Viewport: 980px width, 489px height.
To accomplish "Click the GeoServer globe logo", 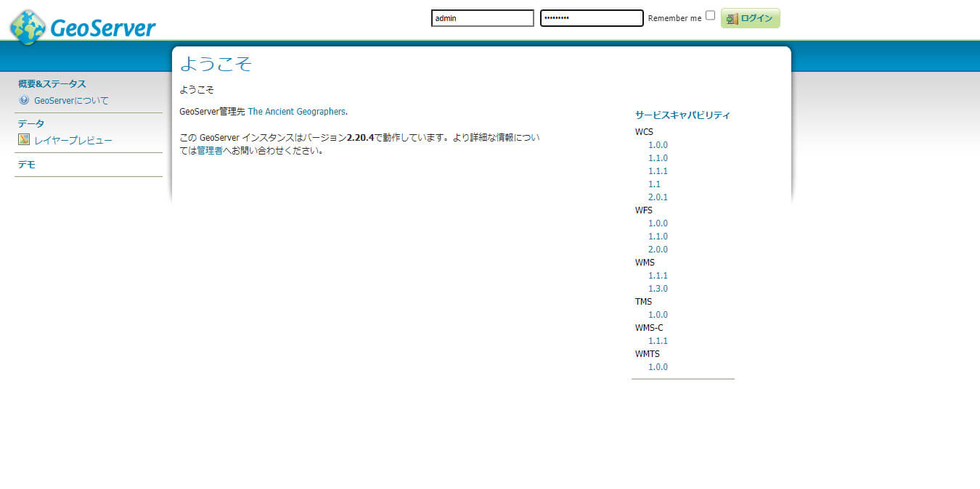I will coord(28,28).
